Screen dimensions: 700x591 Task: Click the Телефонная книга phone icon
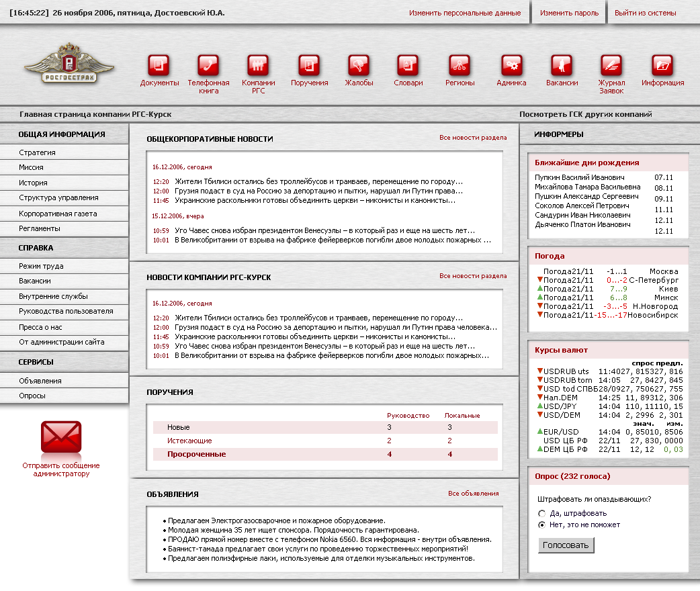coord(208,65)
